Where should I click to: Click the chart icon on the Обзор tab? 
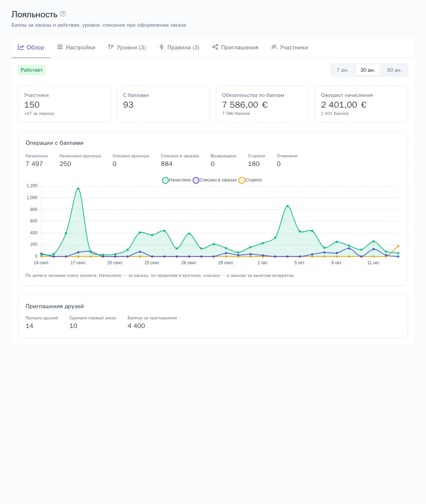(21, 47)
